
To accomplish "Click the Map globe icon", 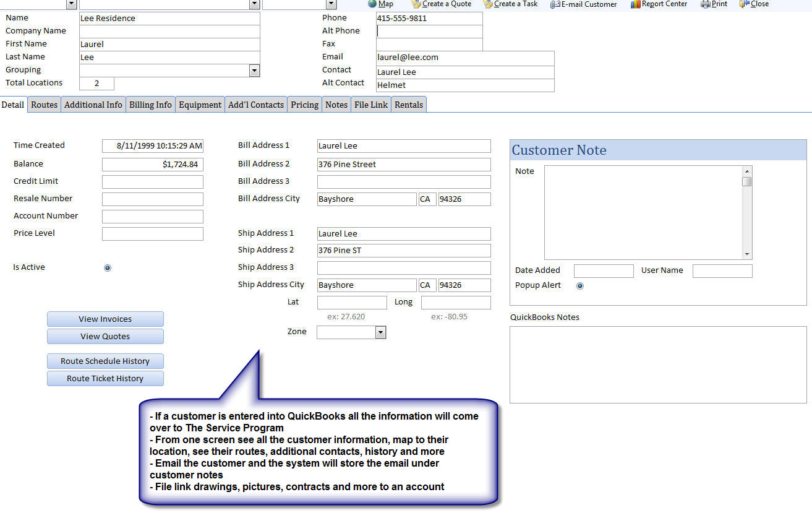I will pos(372,4).
